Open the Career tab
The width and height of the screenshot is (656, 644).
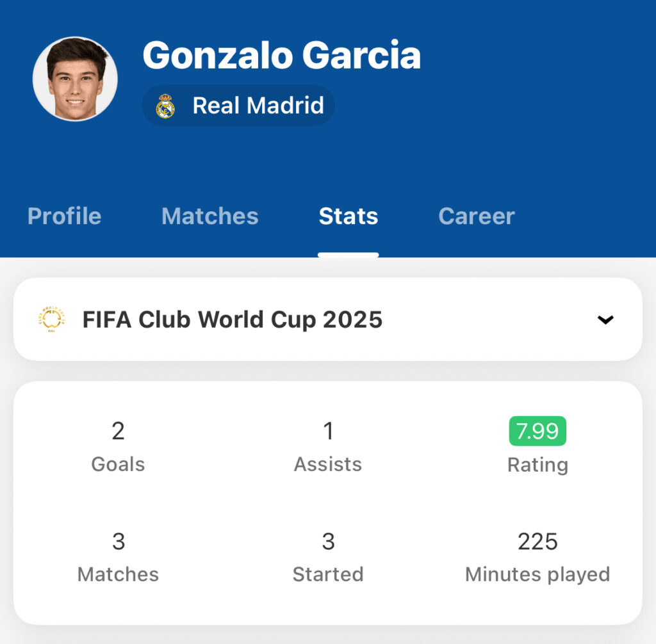(477, 216)
